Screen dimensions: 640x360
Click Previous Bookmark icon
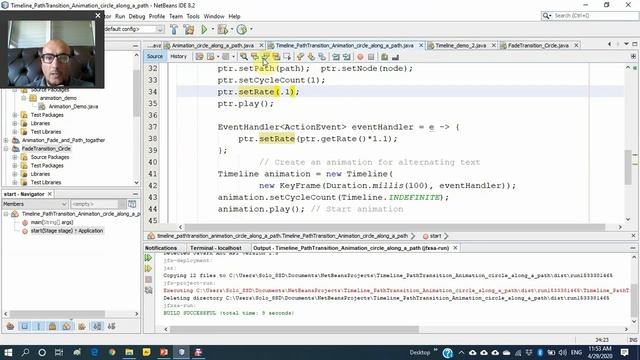300,57
